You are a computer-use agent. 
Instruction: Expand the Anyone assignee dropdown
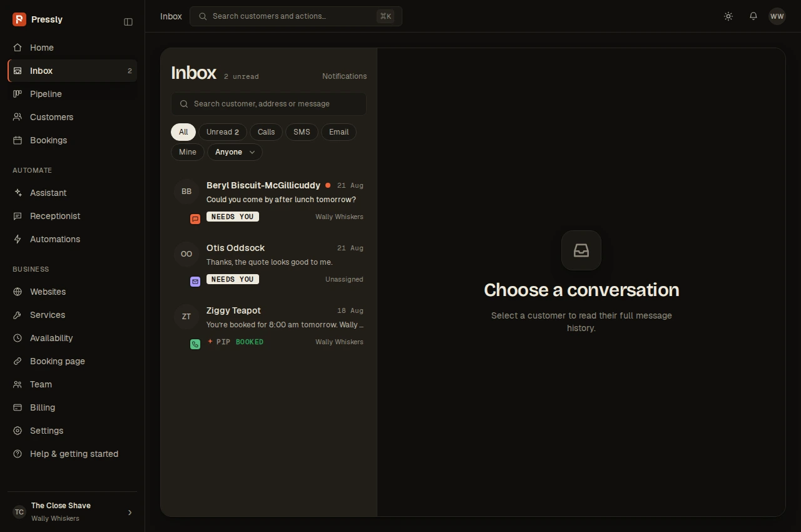[235, 152]
